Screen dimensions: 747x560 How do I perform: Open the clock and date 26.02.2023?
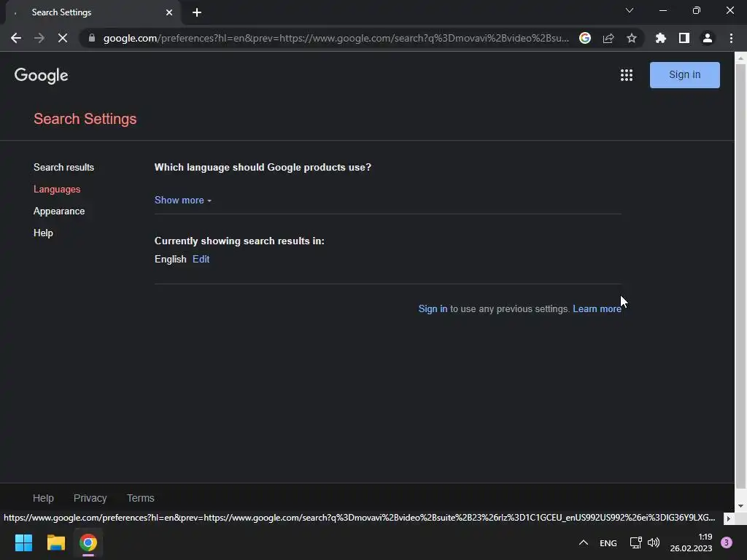coord(692,542)
